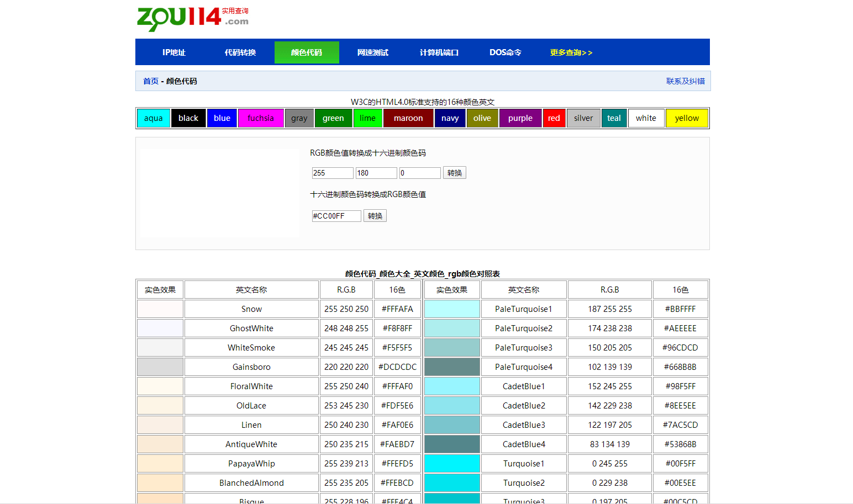Choose the gray color swatch
The width and height of the screenshot is (853, 504).
pyautogui.click(x=299, y=118)
